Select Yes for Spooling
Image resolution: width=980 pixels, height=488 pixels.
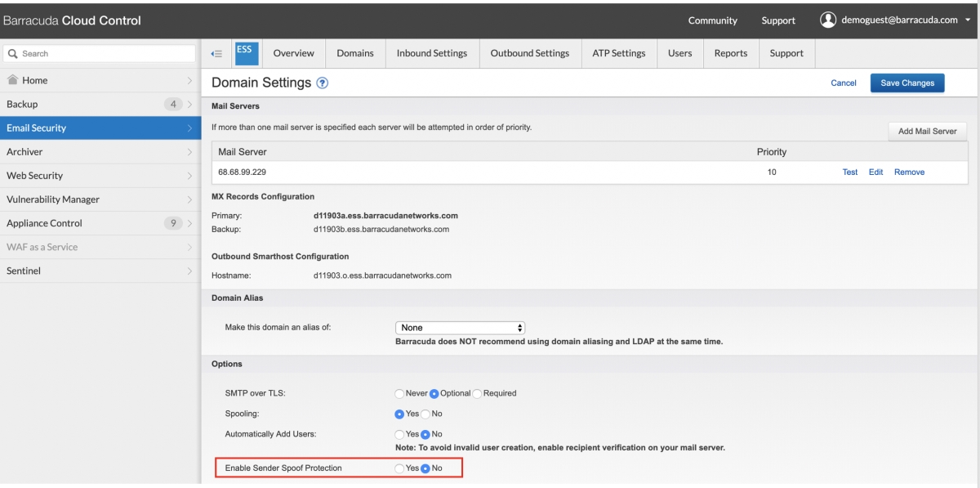click(x=399, y=414)
